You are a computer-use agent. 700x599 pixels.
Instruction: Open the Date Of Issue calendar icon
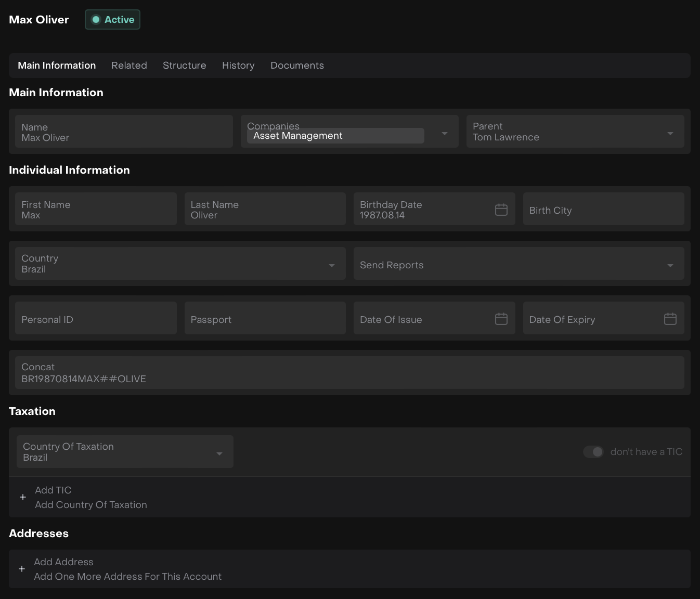pos(501,319)
